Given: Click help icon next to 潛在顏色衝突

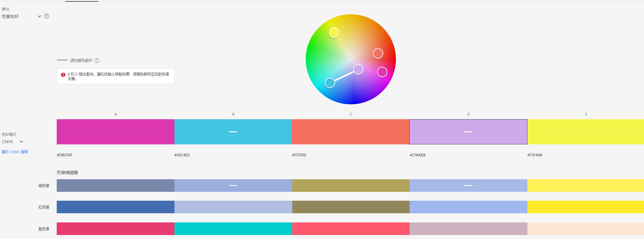Looking at the screenshot, I should pos(97,60).
